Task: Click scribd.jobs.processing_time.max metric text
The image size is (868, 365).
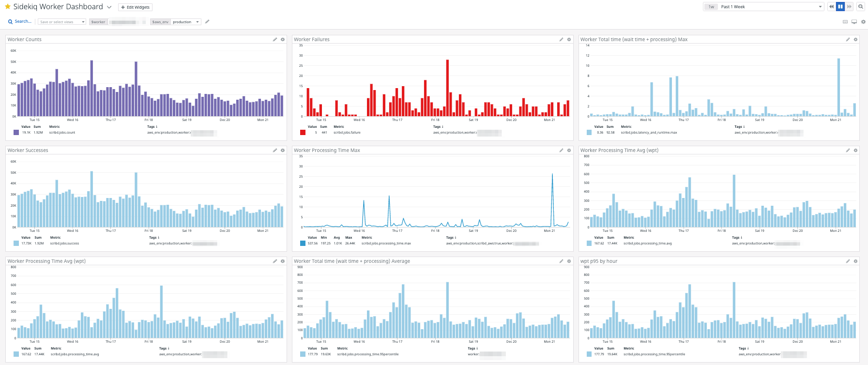Action: click(x=386, y=243)
